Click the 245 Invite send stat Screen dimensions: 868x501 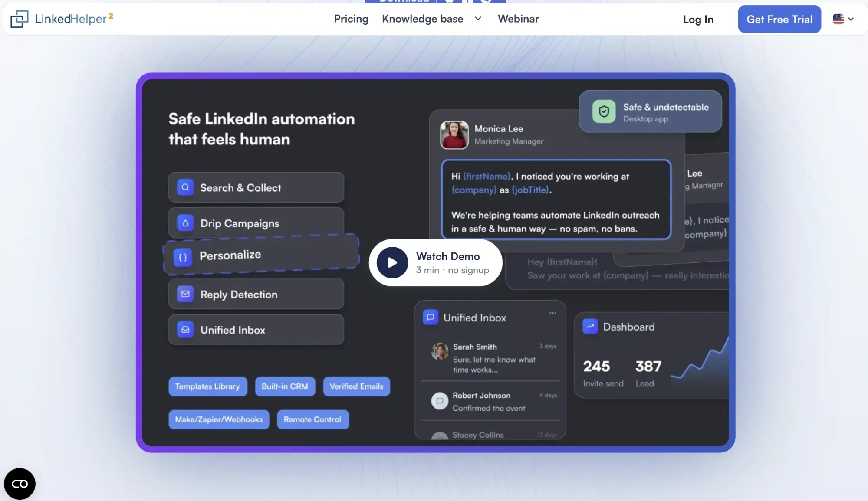point(603,373)
